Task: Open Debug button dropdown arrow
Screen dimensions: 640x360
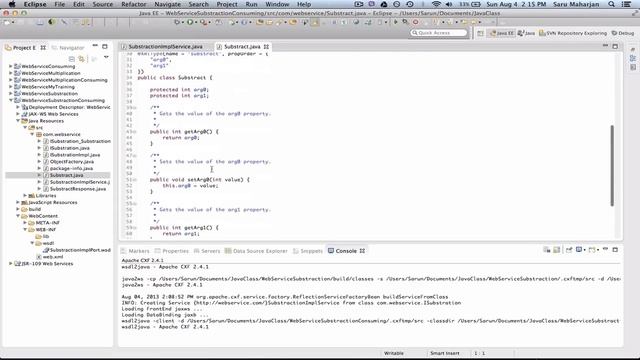Action: pos(182,22)
